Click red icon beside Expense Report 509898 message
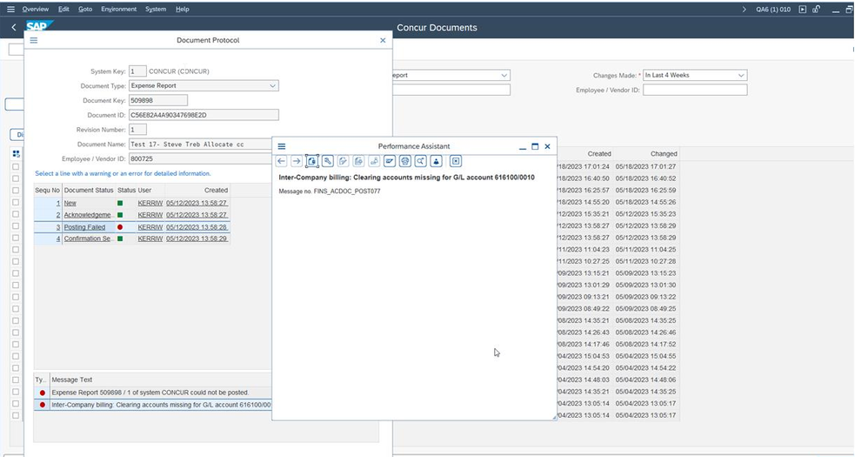Viewport: 868px width, 457px height. (42, 393)
